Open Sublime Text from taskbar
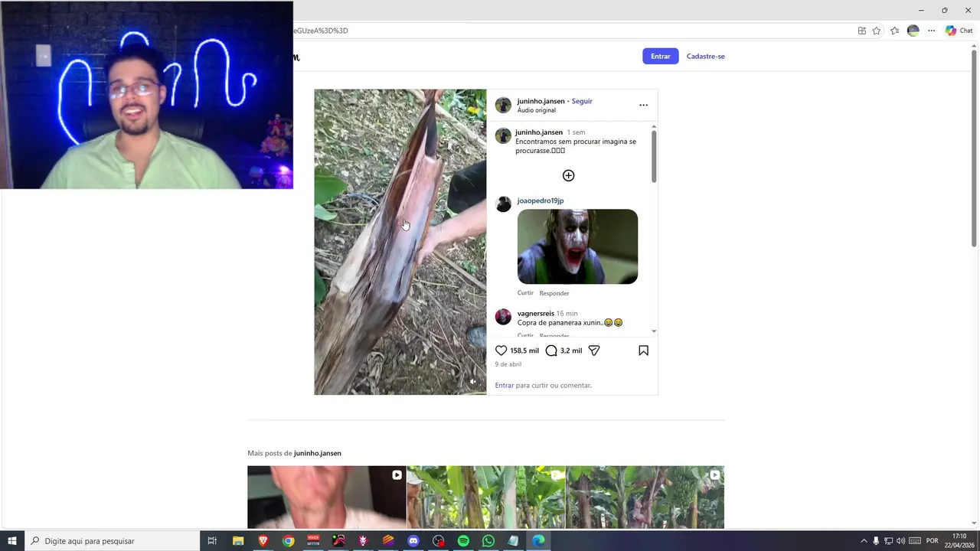The height and width of the screenshot is (551, 980). [x=388, y=540]
